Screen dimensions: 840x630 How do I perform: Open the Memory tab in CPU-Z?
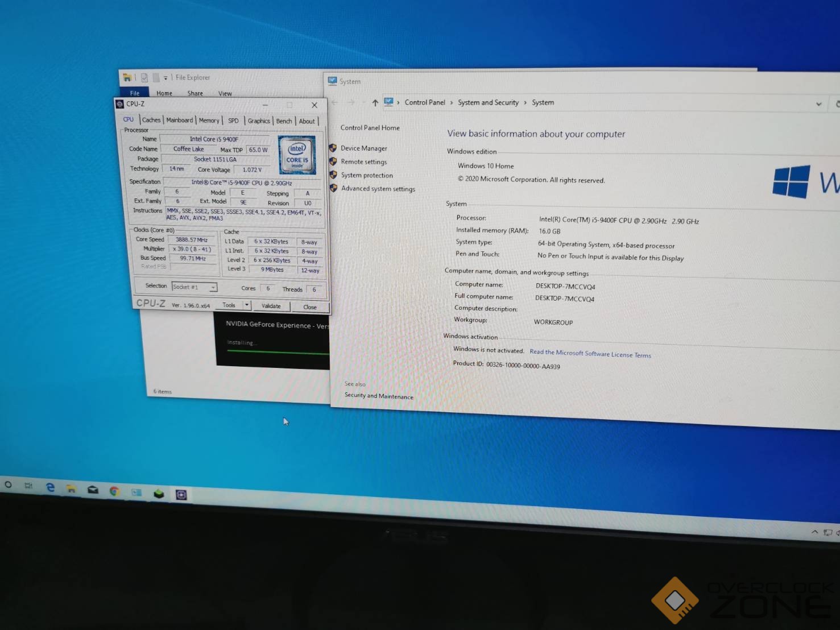tap(209, 121)
